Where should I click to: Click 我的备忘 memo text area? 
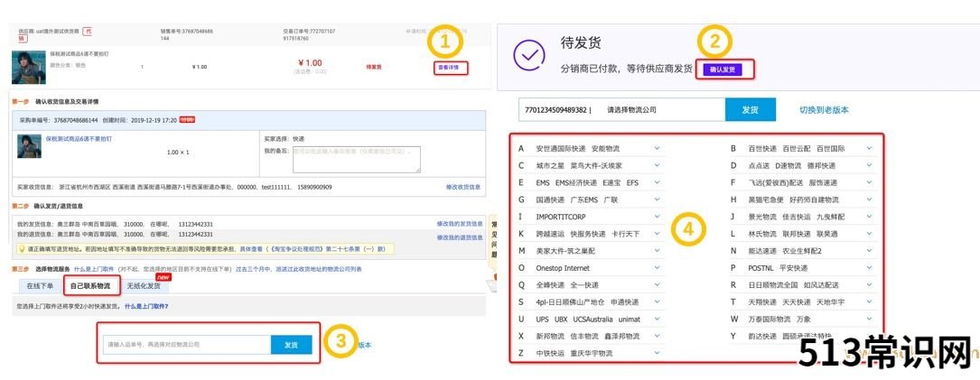click(x=356, y=160)
